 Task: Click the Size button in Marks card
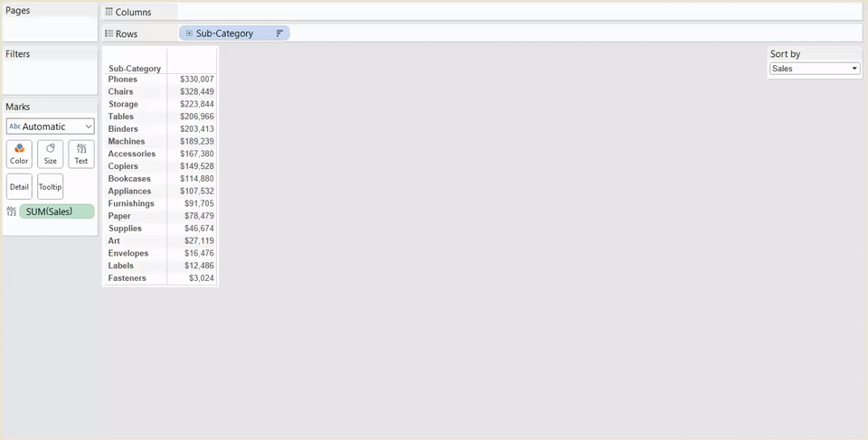pos(50,154)
